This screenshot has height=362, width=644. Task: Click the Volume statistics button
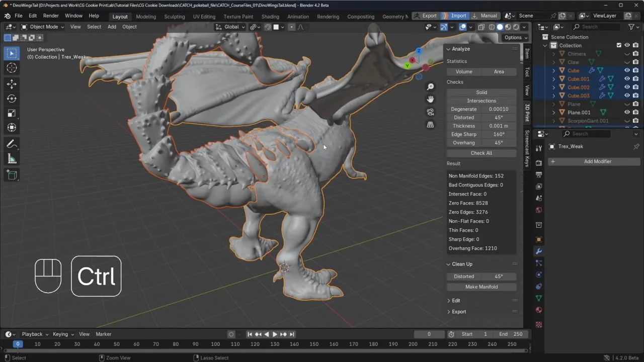click(x=464, y=71)
